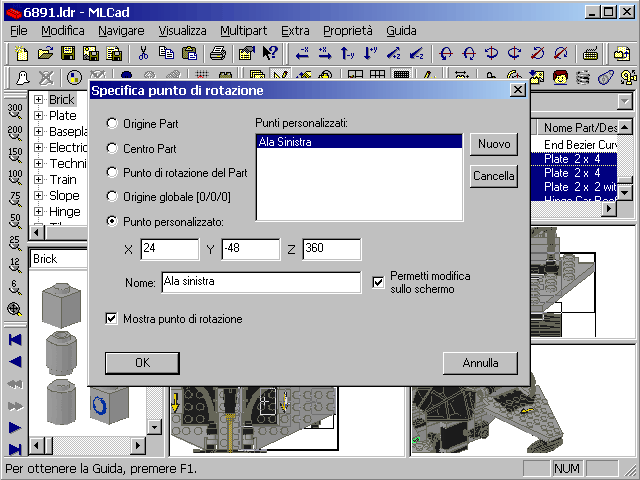Image resolution: width=640 pixels, height=480 pixels.
Task: Expand the Baseplate tree node
Action: click(38, 131)
